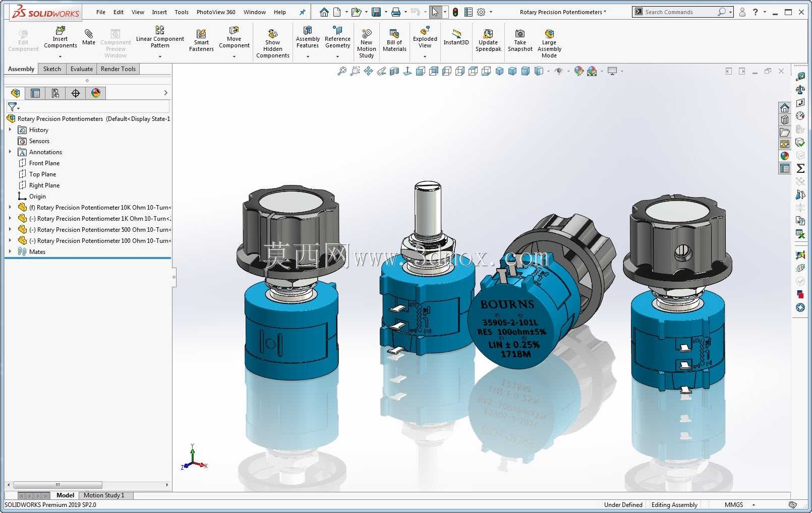Open Smart Fasteners tool
The height and width of the screenshot is (513, 812).
point(201,40)
